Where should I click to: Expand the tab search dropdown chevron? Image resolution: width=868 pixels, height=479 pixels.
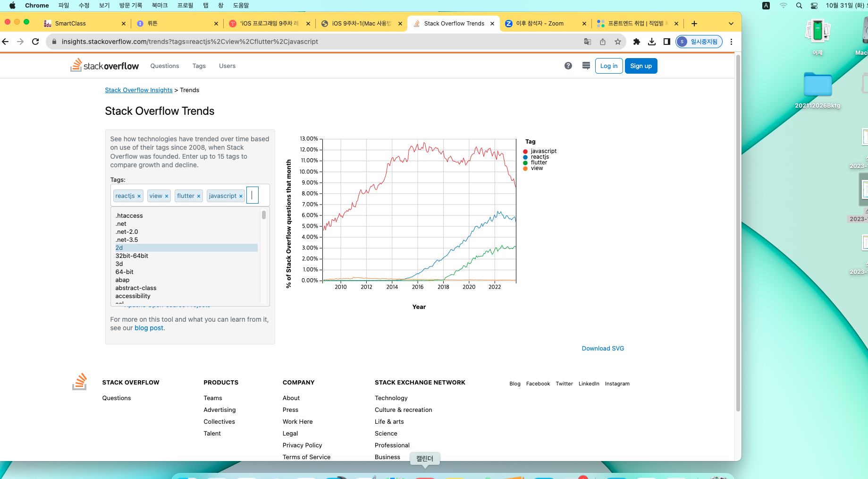[731, 24]
